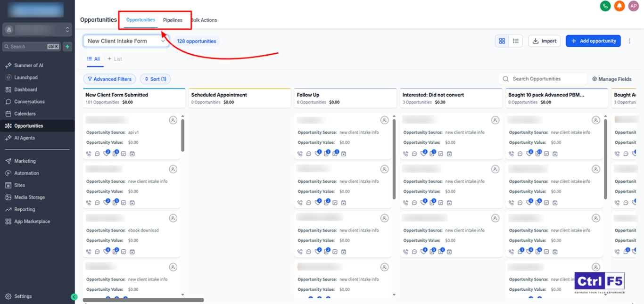Click the Import button
Viewport: 644px width, 304px height.
[544, 41]
